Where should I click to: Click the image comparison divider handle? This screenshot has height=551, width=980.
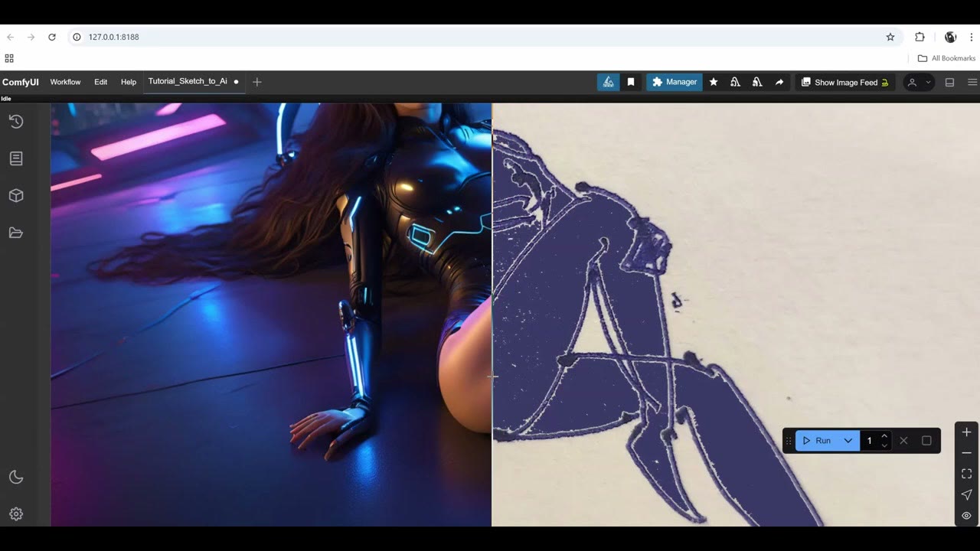pos(492,376)
